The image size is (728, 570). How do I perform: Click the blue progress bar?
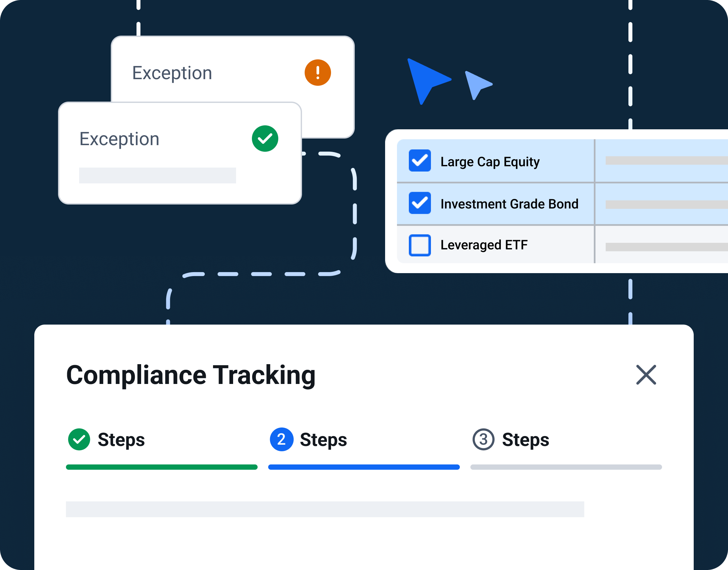pyautogui.click(x=364, y=467)
